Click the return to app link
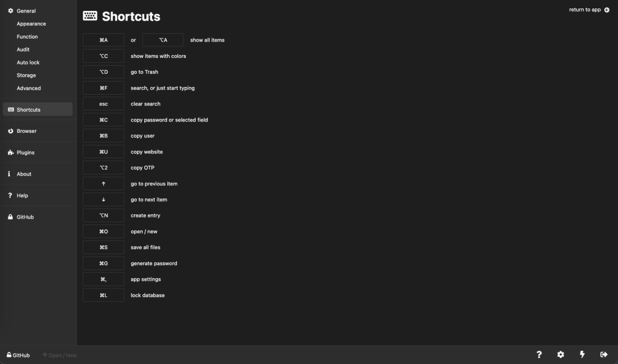Screen dimensions: 618x364 click(585, 9)
